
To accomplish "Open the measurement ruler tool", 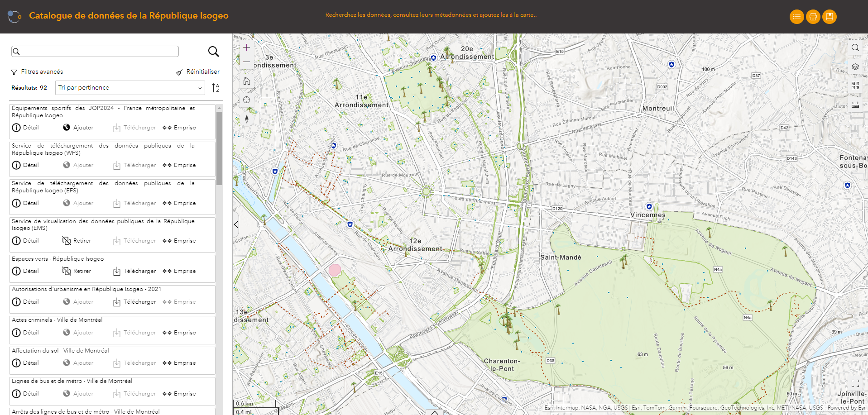I will pos(855,105).
